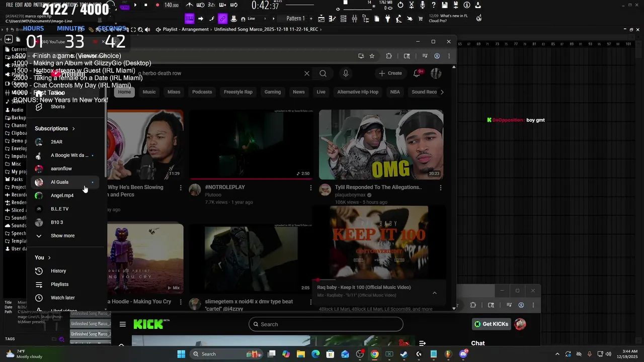Click the FL Studio help question mark icon
The image size is (644, 362).
click(434, 5)
